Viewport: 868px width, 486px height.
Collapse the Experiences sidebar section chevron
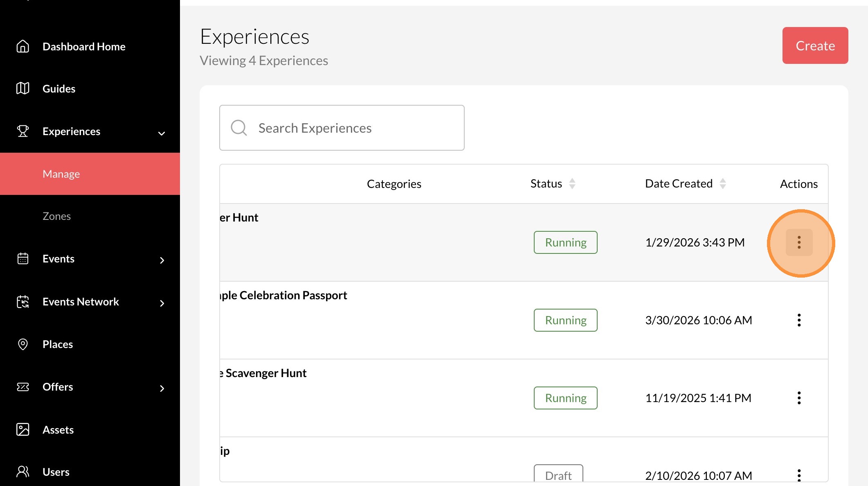click(162, 133)
